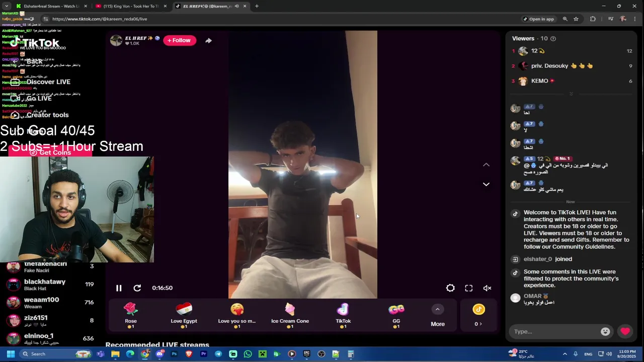Send the TikTok gift
Viewport: 644px width, 362px height.
(x=343, y=316)
